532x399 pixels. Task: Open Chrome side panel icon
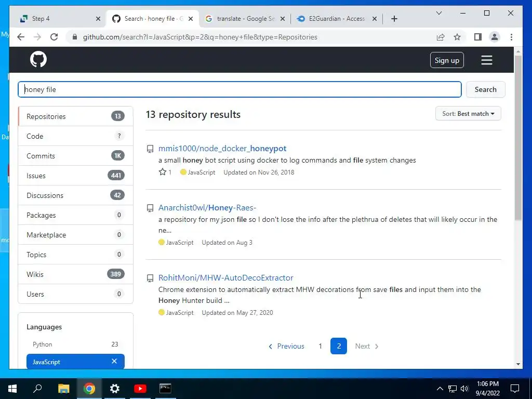[x=478, y=37]
